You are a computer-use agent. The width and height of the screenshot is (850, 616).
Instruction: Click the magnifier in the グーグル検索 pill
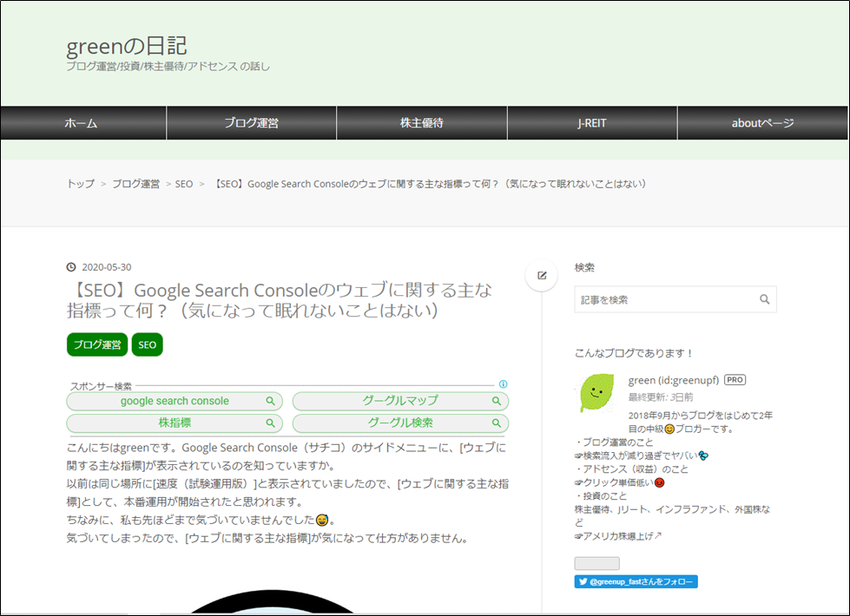(x=496, y=423)
